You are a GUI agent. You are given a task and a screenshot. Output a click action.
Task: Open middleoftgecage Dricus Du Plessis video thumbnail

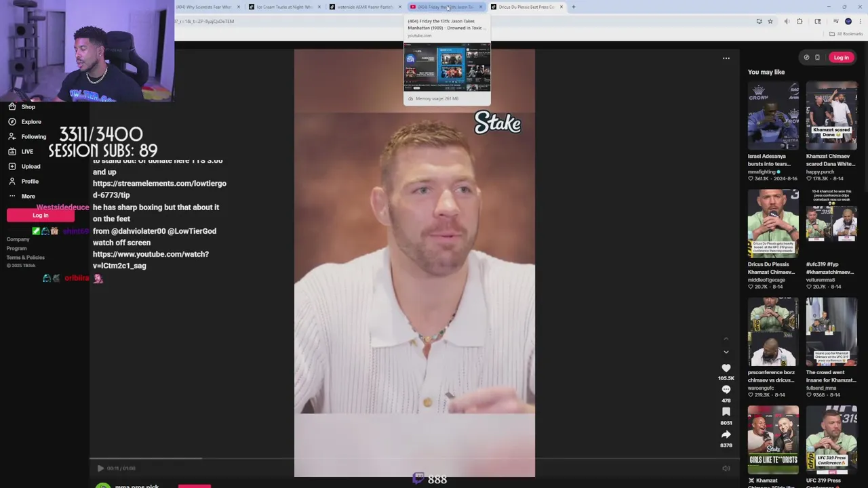773,224
